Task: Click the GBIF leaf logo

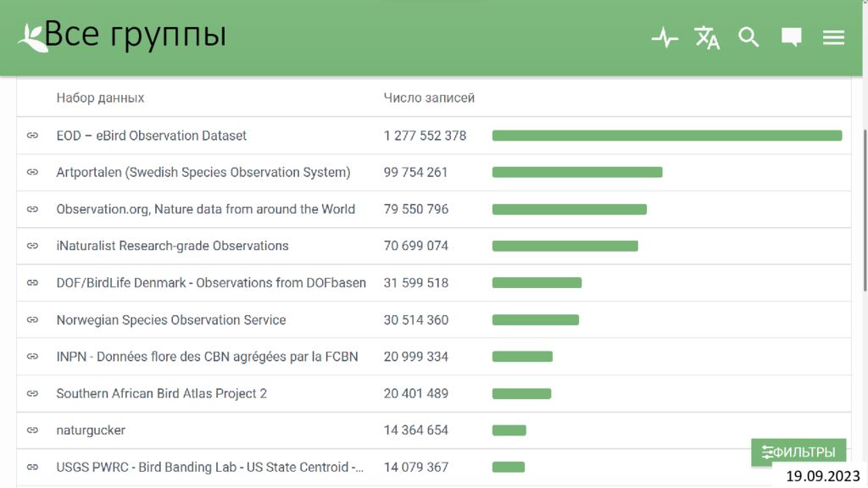Action: tap(32, 38)
